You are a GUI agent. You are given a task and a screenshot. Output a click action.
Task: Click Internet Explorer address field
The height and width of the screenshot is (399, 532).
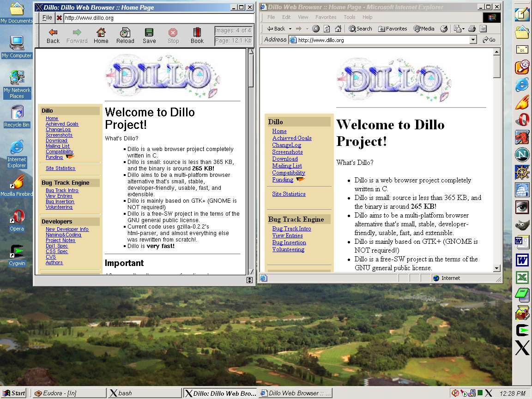point(379,40)
